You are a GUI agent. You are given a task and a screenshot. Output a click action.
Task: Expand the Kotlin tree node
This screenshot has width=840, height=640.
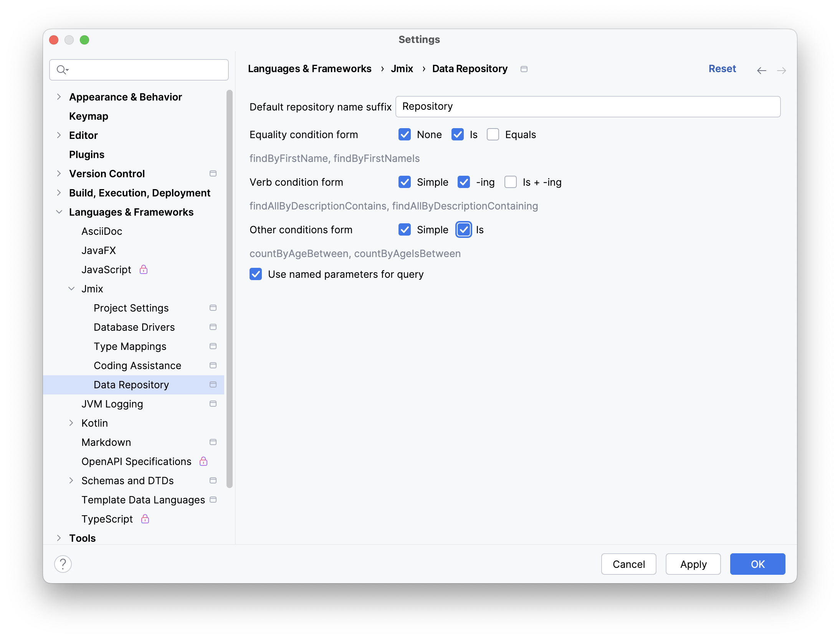click(x=71, y=423)
